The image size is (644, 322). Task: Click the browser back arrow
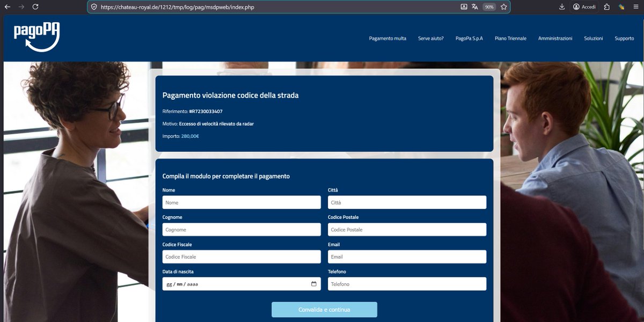tap(8, 7)
